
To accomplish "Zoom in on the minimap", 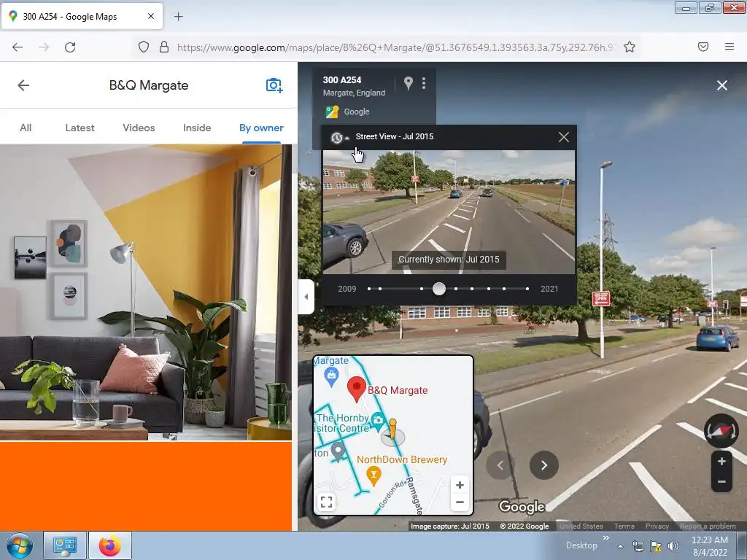I will pos(460,485).
